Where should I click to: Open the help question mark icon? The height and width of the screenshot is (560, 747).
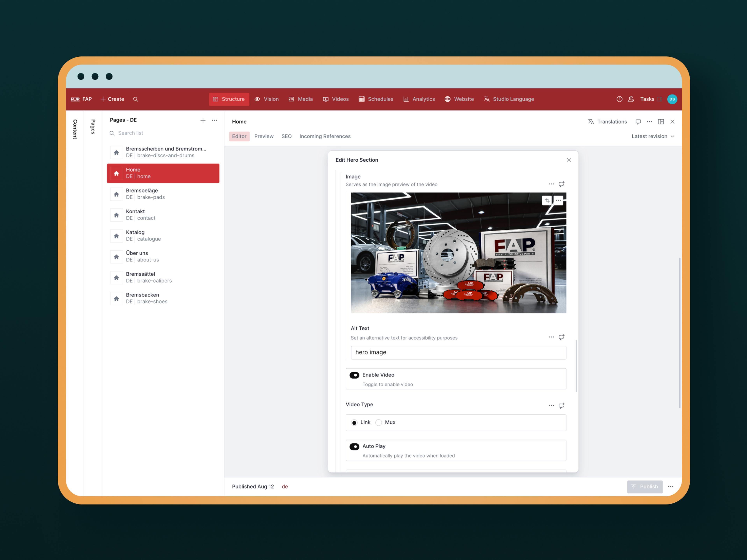[x=619, y=99]
